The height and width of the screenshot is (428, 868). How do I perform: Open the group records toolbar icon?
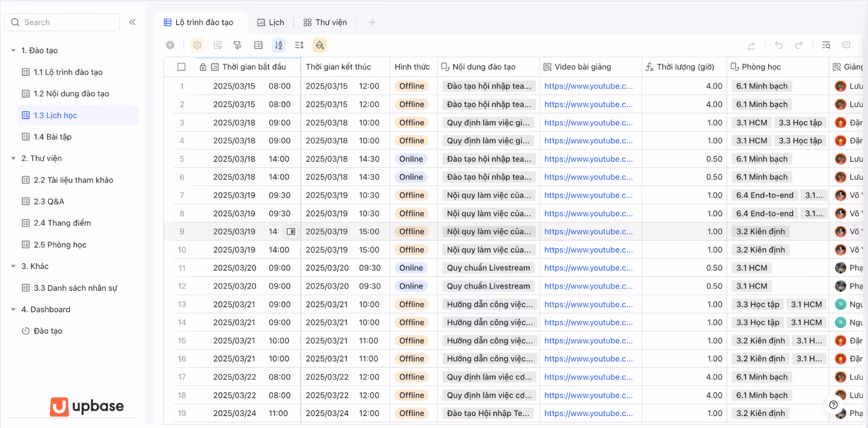[258, 45]
